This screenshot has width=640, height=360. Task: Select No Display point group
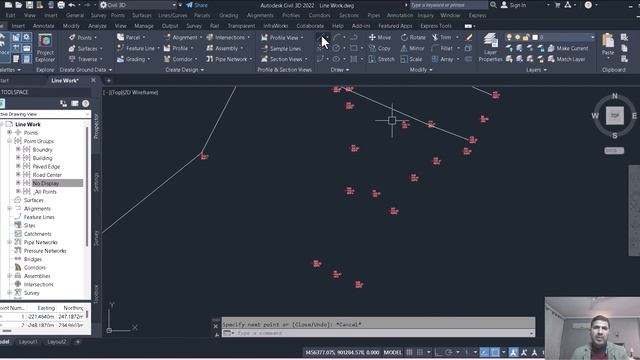(57, 183)
